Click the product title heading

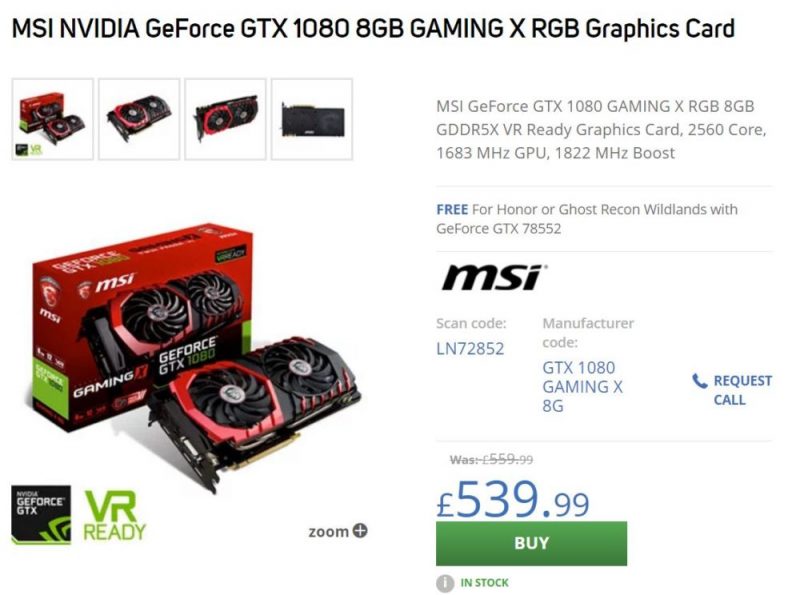point(373,28)
